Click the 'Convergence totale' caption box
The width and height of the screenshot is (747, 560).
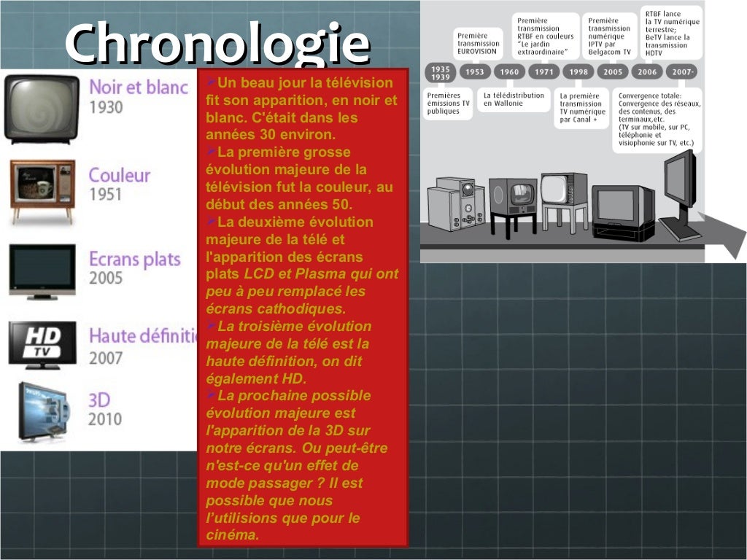[x=657, y=120]
